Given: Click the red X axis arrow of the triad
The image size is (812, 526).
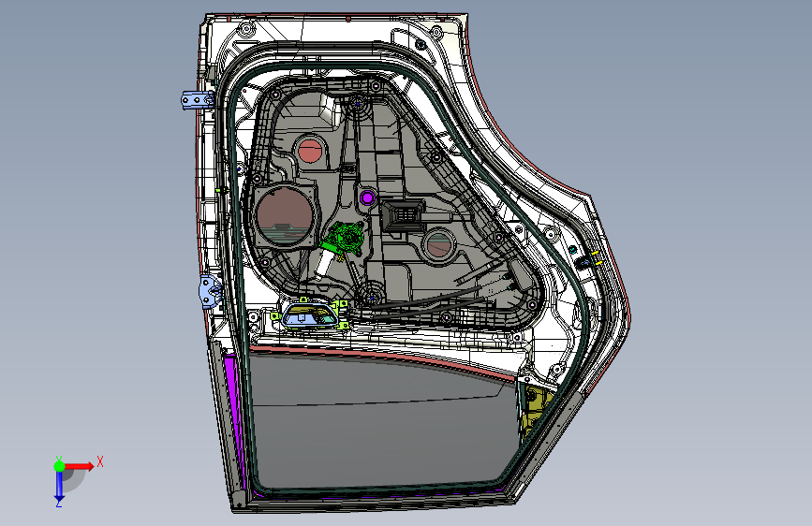Looking at the screenshot, I should click(x=81, y=466).
